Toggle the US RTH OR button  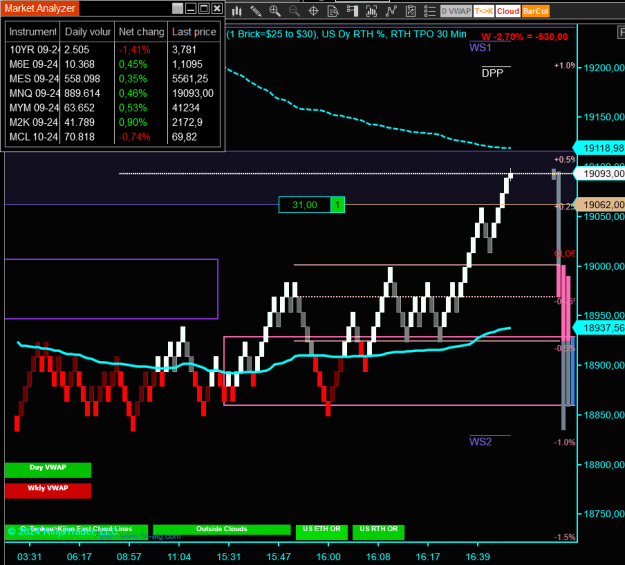pyautogui.click(x=379, y=532)
